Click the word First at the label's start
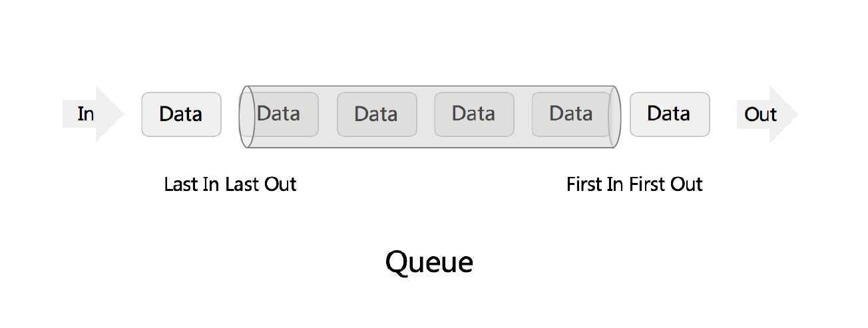The image size is (868, 328). click(x=584, y=184)
